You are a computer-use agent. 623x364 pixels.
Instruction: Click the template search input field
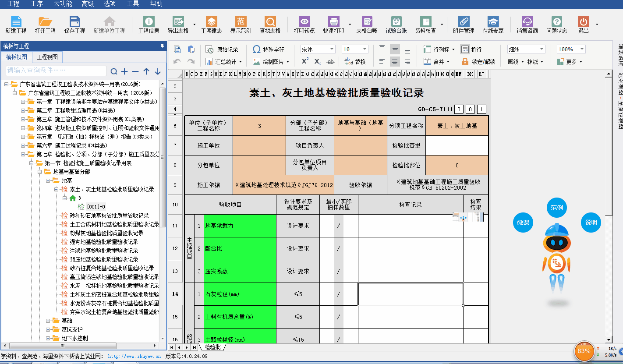pyautogui.click(x=56, y=71)
